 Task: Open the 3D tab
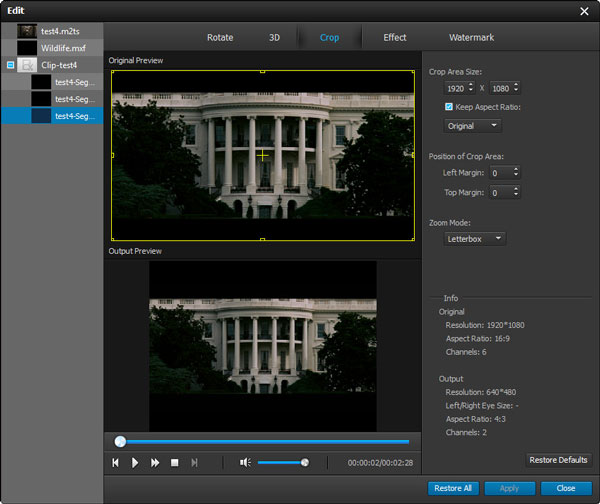[274, 38]
